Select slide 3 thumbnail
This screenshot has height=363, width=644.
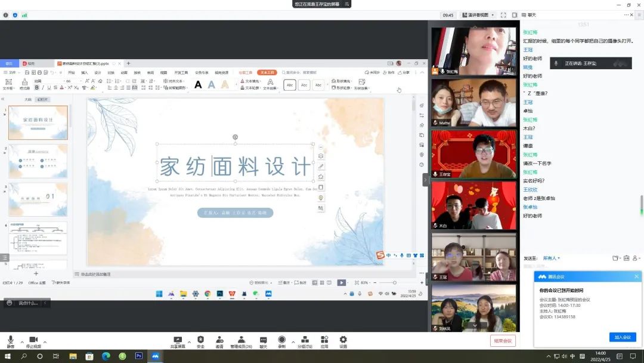pyautogui.click(x=38, y=199)
